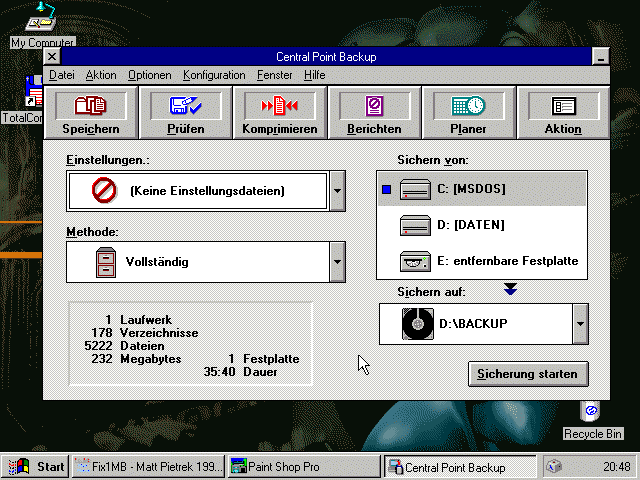Click the 178 Verzeichnisse statistic

click(144, 333)
